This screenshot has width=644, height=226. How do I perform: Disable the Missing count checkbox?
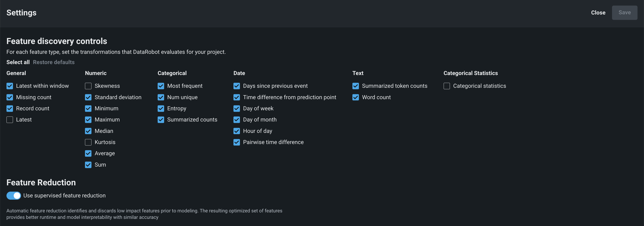(9, 97)
